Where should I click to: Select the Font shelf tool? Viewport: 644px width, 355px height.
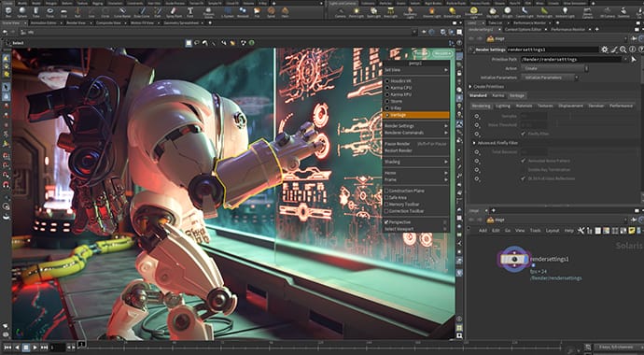[189, 11]
